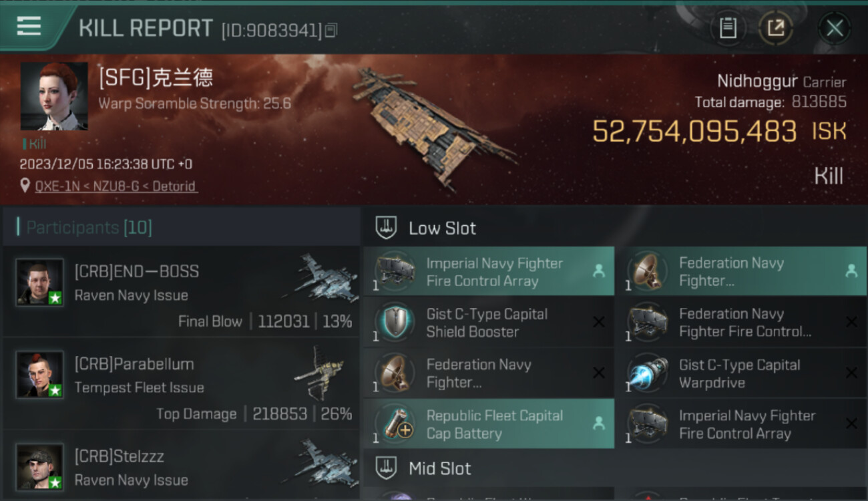This screenshot has width=868, height=501.
Task: Expand the Mid Slot section header
Action: (614, 468)
